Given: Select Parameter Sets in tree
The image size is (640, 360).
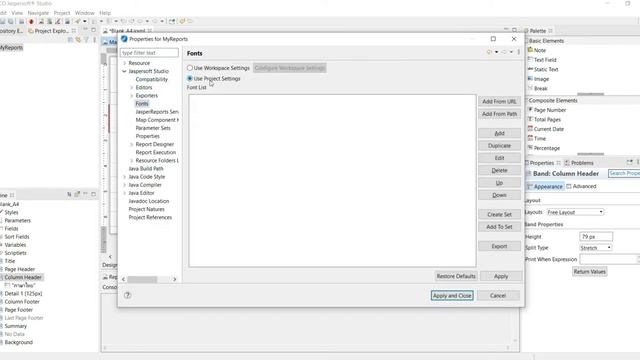Looking at the screenshot, I should 153,128.
